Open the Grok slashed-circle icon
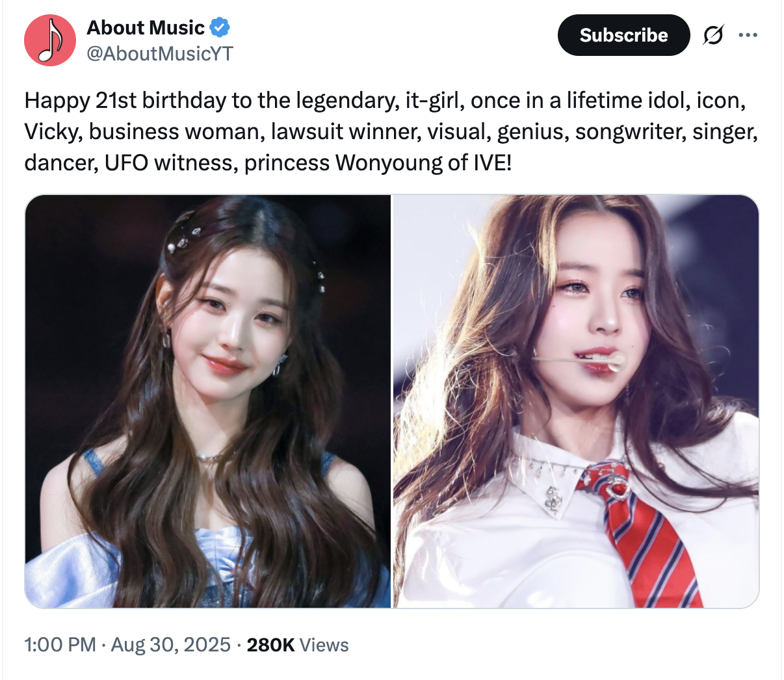The height and width of the screenshot is (680, 784). click(x=713, y=35)
